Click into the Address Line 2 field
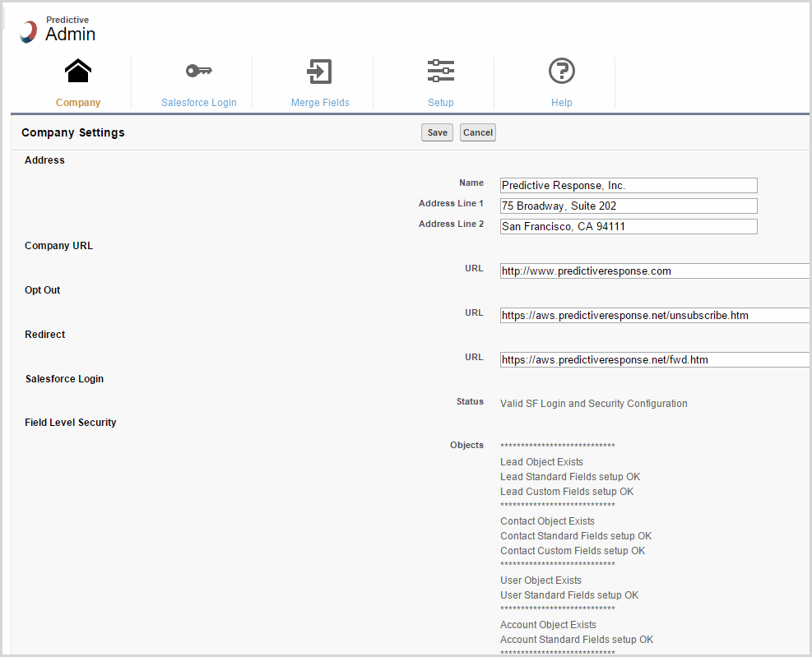 (x=629, y=227)
